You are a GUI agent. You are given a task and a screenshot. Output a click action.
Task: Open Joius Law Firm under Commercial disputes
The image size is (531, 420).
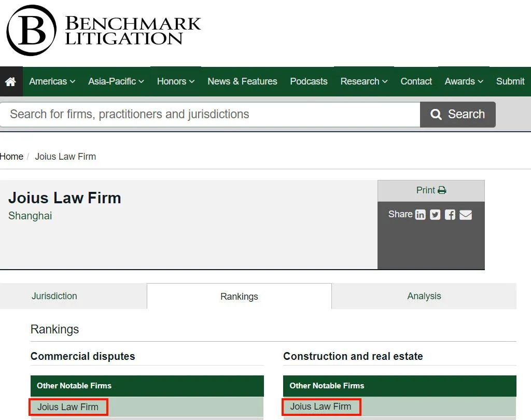point(68,407)
